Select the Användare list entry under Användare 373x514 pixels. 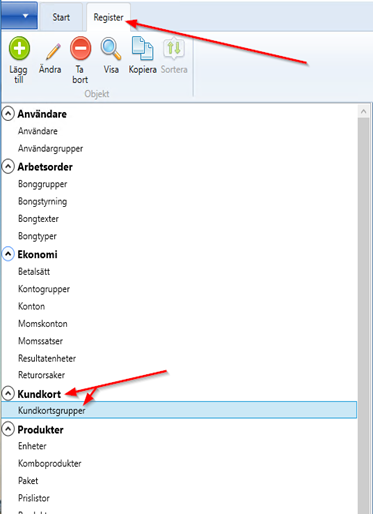(x=38, y=131)
